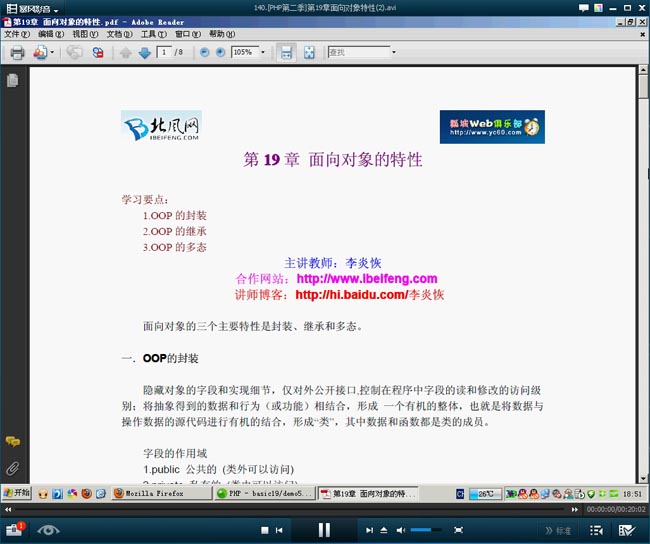Click the vertical scrollbar thumb
The image size is (650, 544).
point(643,86)
